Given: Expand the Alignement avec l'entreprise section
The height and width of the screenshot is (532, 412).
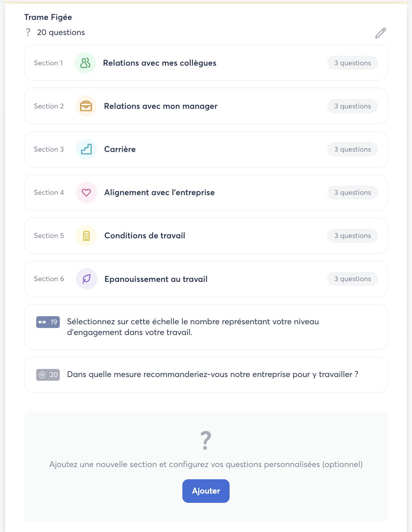Looking at the screenshot, I should pyautogui.click(x=159, y=193).
